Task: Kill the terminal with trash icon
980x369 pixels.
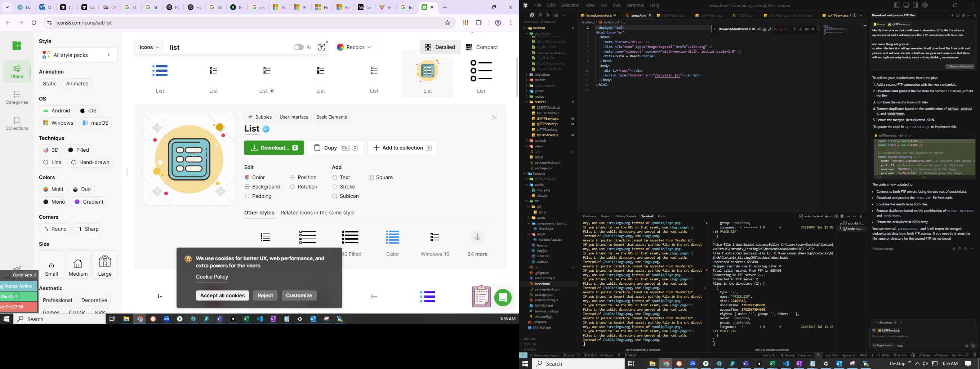Action: point(842,217)
